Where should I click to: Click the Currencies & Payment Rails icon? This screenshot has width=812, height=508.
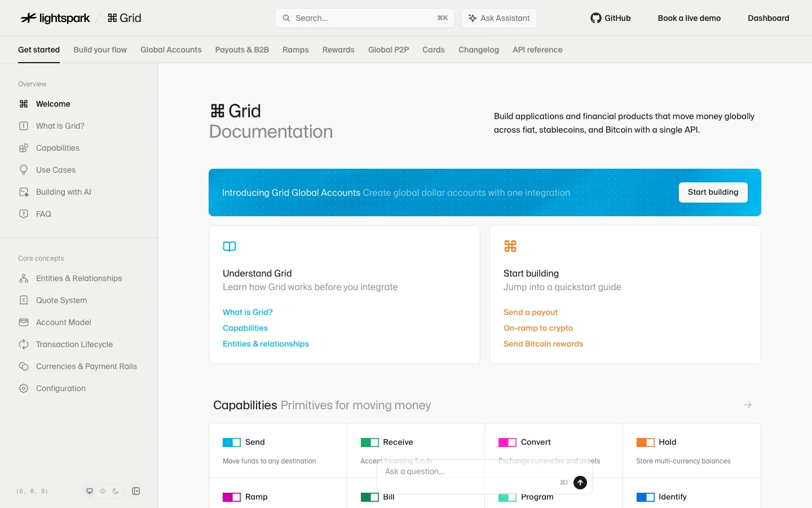coord(24,366)
